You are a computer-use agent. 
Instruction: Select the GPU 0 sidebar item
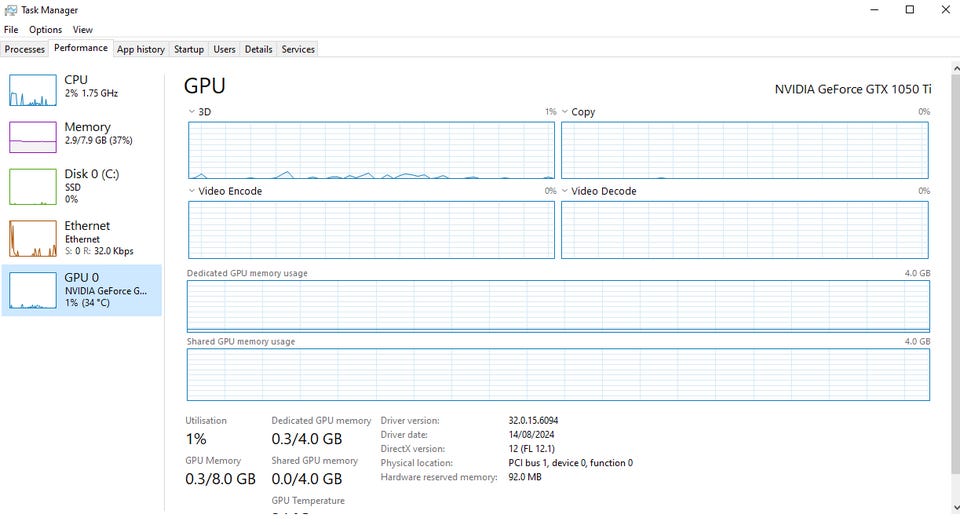point(81,290)
